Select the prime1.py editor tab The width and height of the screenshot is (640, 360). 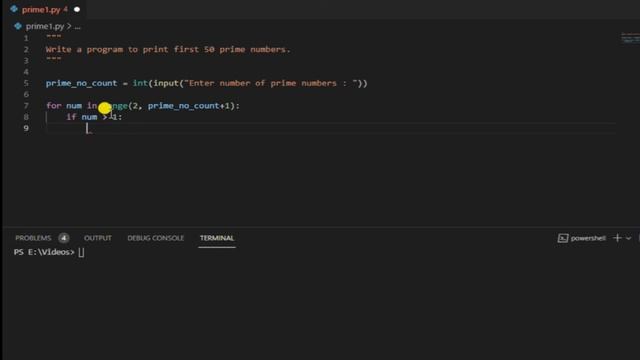[45, 9]
